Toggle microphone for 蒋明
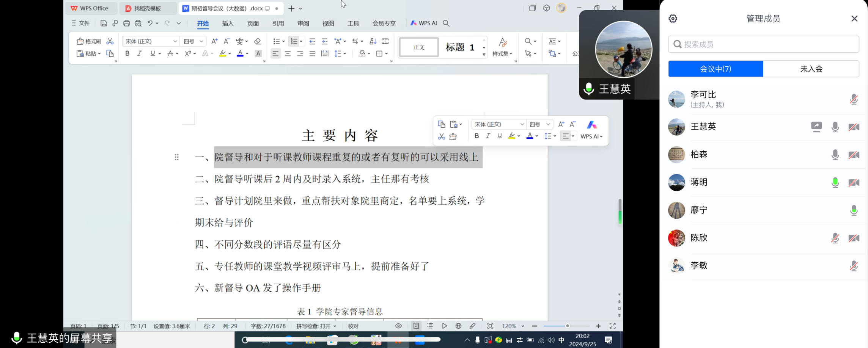This screenshot has height=348, width=868. pyautogui.click(x=835, y=183)
